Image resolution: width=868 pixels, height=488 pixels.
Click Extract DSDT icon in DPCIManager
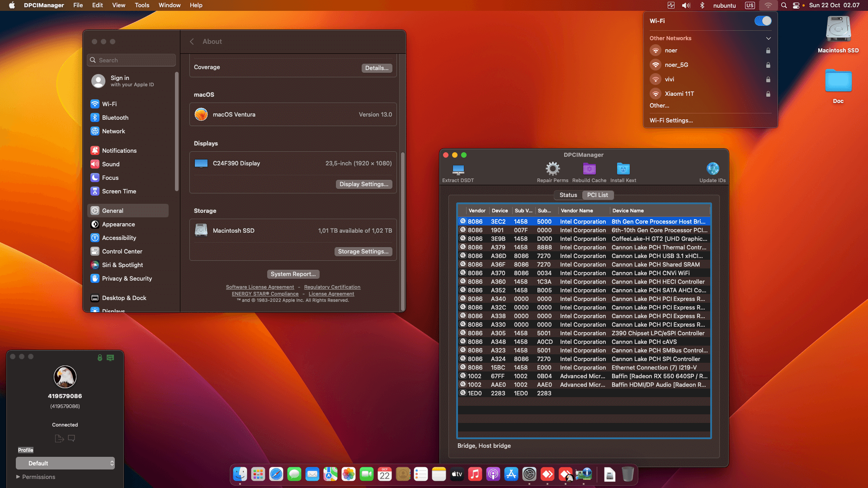(x=458, y=169)
